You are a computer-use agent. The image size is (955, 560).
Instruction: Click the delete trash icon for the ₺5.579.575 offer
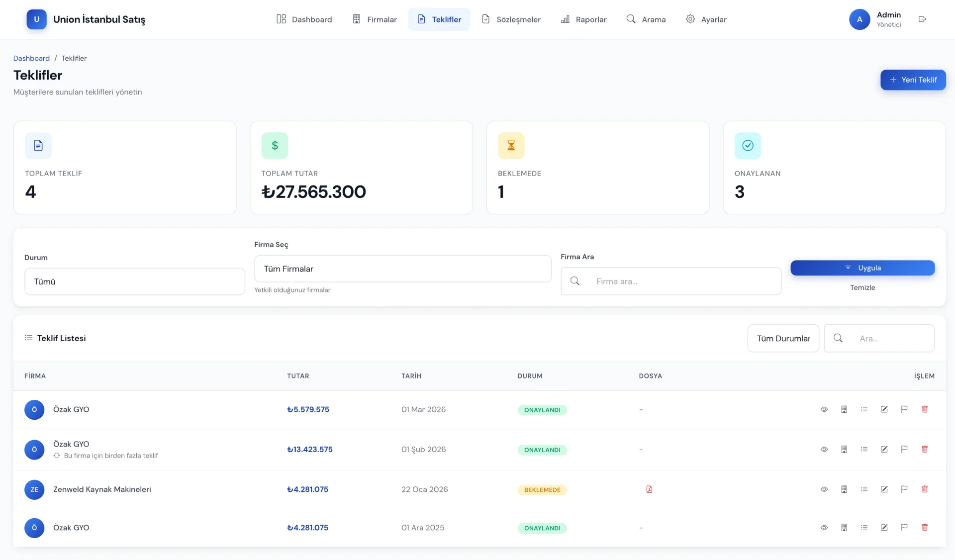point(925,409)
